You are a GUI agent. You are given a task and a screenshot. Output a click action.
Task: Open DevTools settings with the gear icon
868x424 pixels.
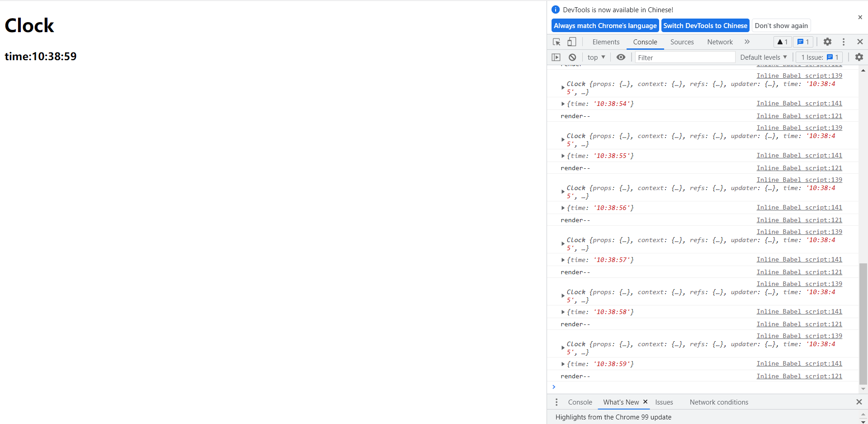tap(828, 42)
